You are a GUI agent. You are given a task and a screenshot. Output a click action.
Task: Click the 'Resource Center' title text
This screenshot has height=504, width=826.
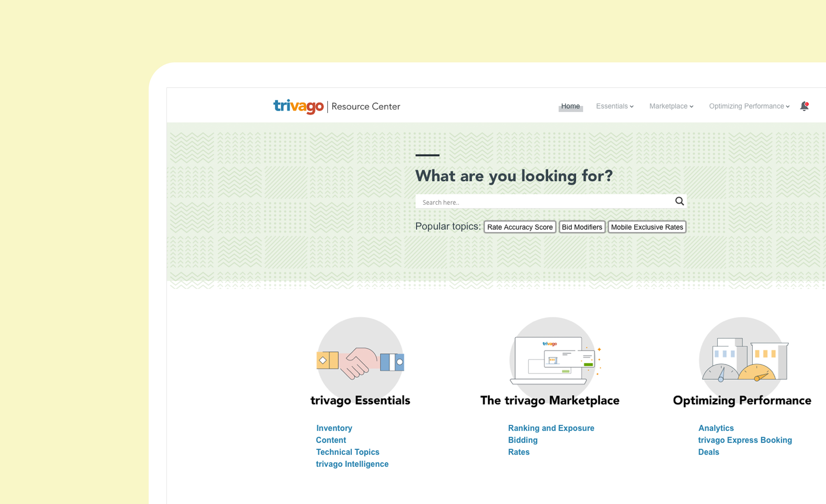click(366, 106)
